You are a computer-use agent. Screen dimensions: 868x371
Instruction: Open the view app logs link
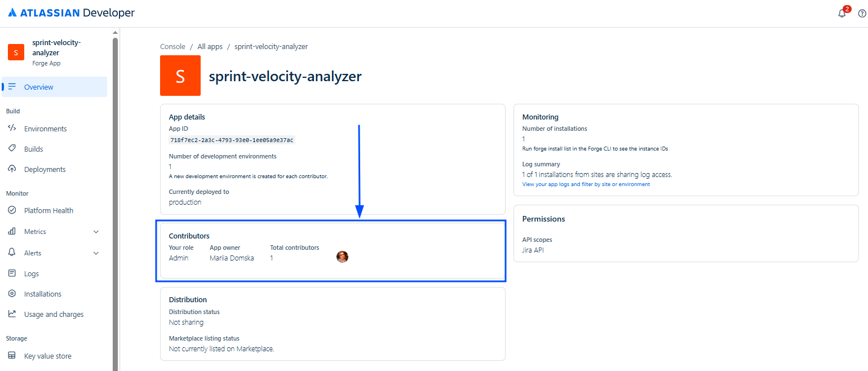586,184
